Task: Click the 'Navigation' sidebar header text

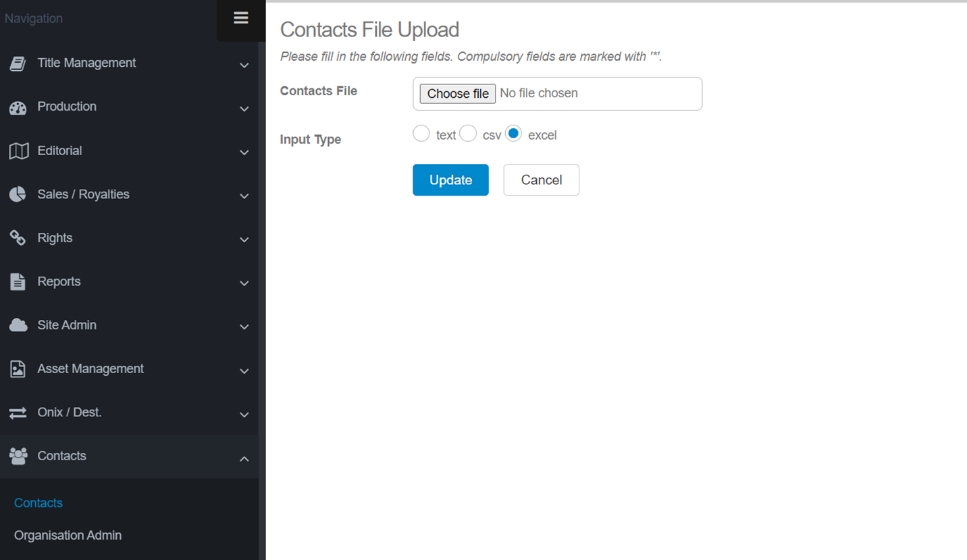Action: tap(34, 18)
